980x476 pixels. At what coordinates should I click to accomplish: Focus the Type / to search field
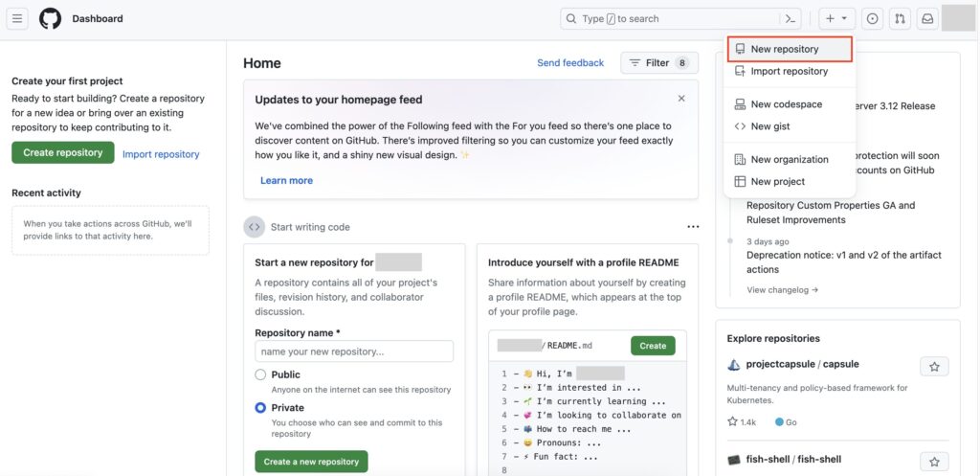click(680, 19)
